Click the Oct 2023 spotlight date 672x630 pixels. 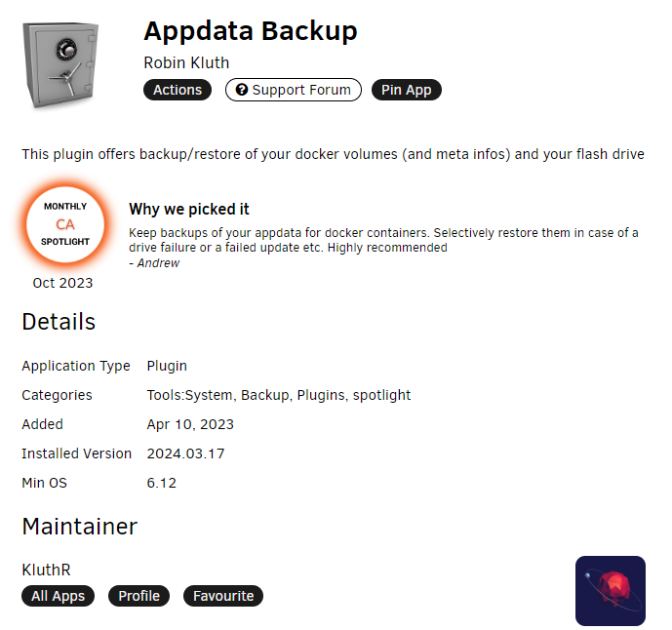pyautogui.click(x=62, y=283)
